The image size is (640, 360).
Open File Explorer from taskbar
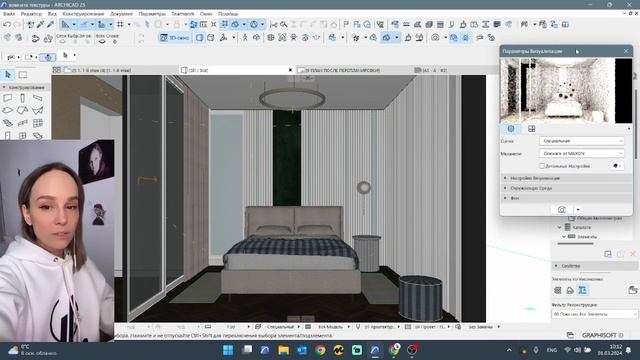click(x=284, y=350)
